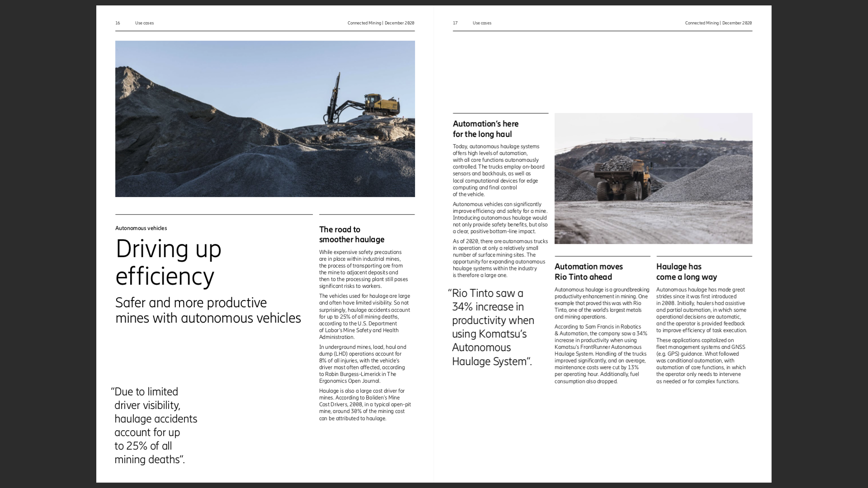Screen dimensions: 868x488
Task: Click paragraph starting 'Autonomous haulage is a groundbreaking'
Action: click(x=602, y=303)
